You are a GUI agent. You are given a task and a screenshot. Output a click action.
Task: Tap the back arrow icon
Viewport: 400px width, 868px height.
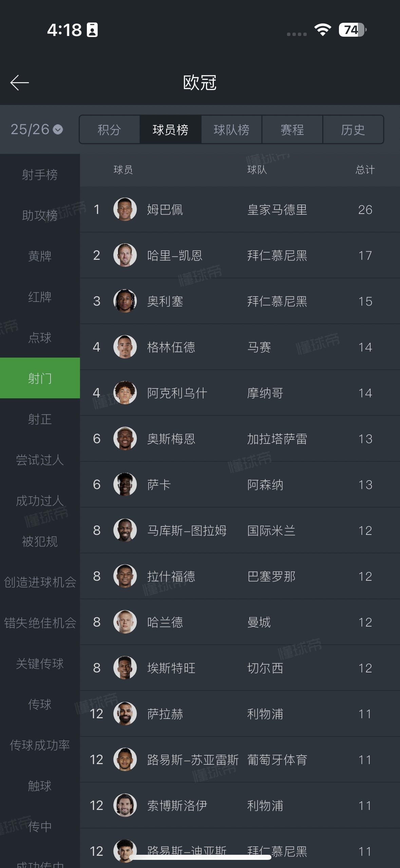click(x=20, y=83)
